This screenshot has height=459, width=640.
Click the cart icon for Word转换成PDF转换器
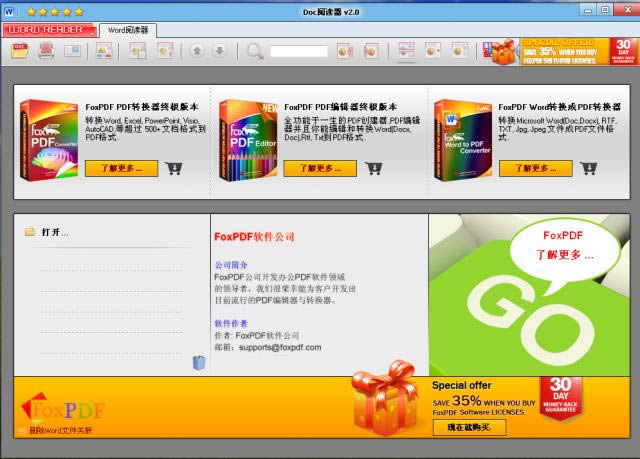coord(589,168)
